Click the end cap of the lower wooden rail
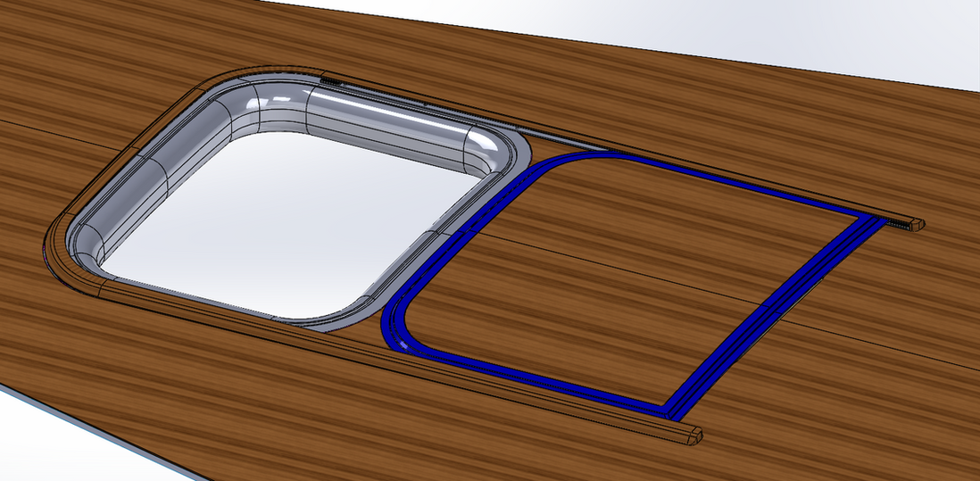Screen dimensions: 980x481 (x=693, y=436)
